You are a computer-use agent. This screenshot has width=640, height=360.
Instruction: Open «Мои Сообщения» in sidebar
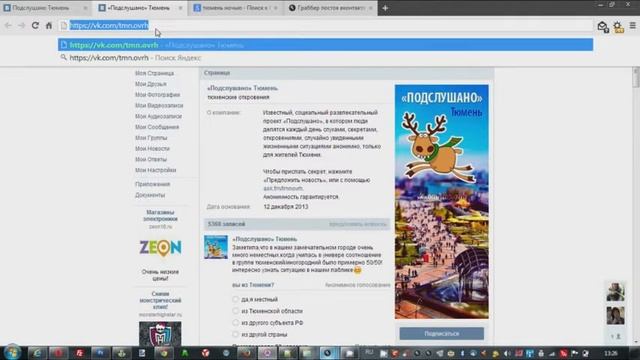coord(157,127)
